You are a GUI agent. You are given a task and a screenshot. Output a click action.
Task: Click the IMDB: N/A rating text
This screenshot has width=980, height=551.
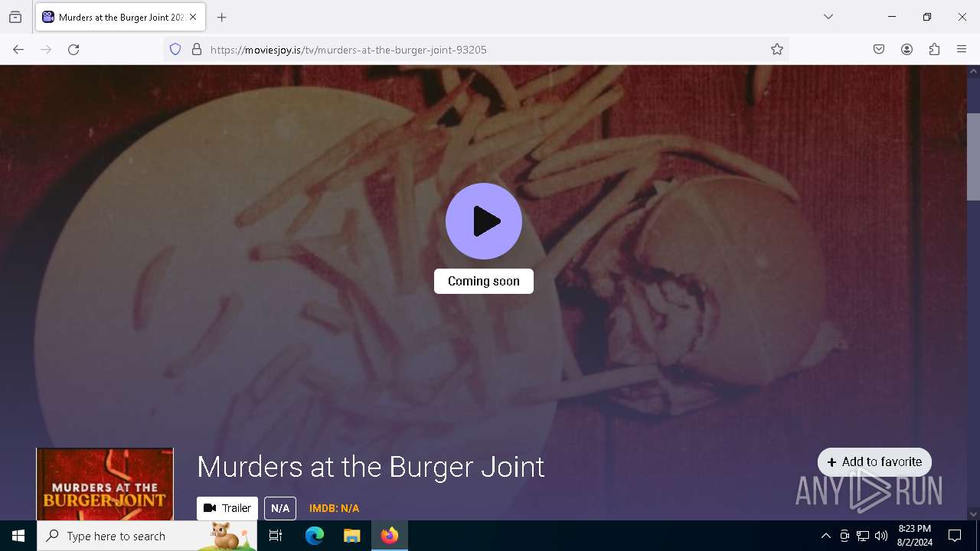pyautogui.click(x=334, y=508)
